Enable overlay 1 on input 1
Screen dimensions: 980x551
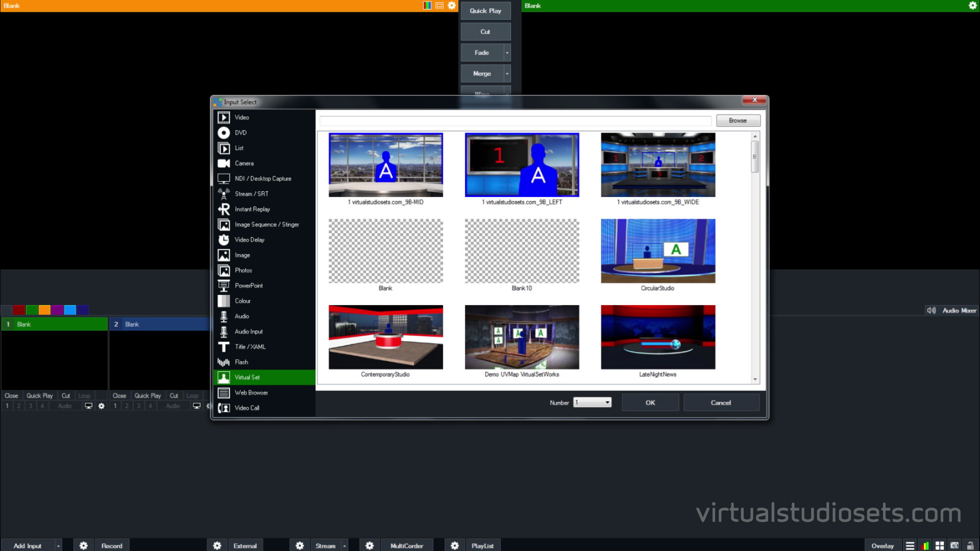coord(7,406)
